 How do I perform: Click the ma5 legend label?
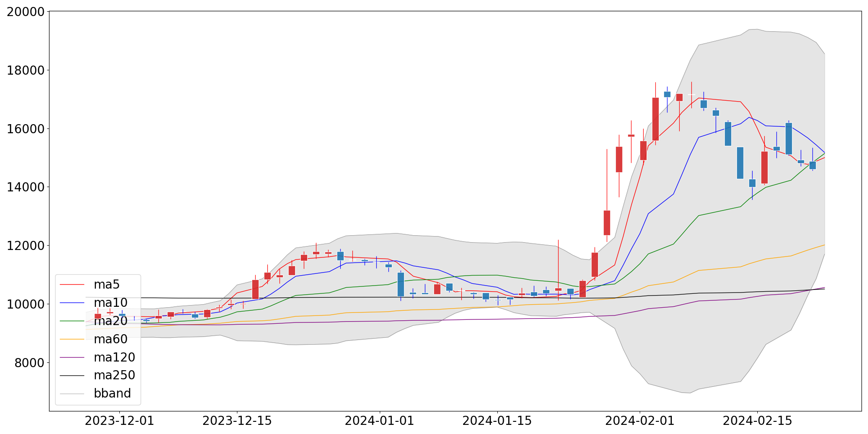coord(106,285)
